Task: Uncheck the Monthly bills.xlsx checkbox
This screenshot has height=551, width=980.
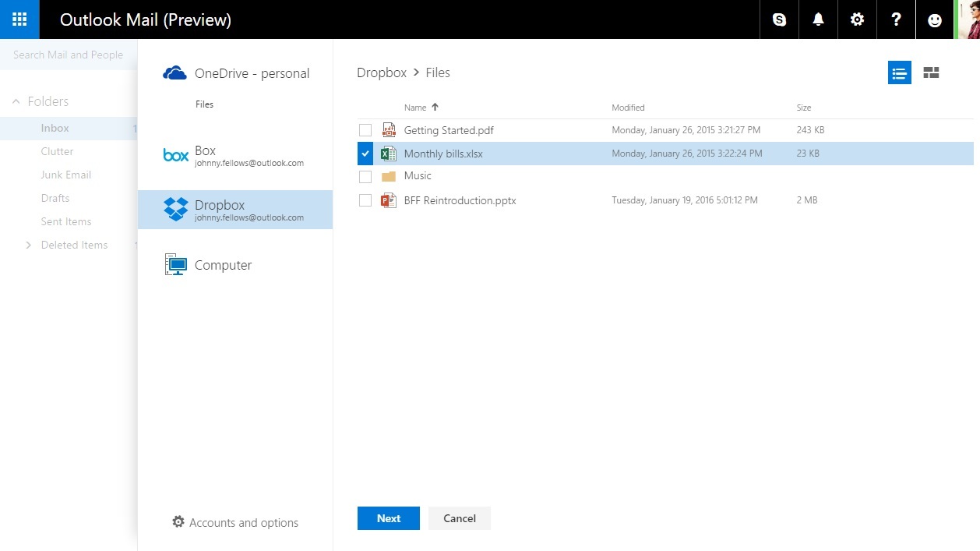Action: pos(365,154)
